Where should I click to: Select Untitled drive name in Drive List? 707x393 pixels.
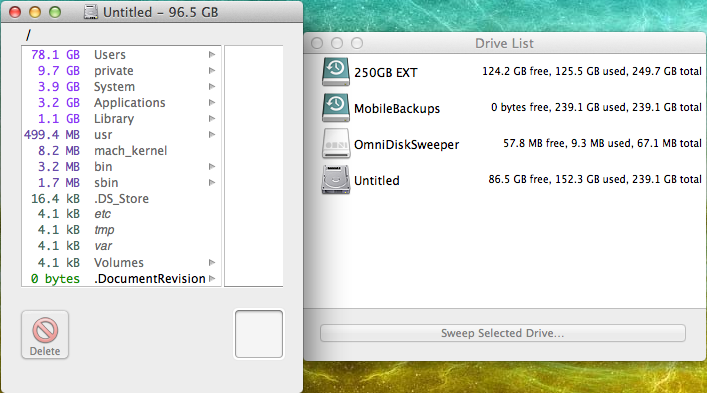pos(376,181)
